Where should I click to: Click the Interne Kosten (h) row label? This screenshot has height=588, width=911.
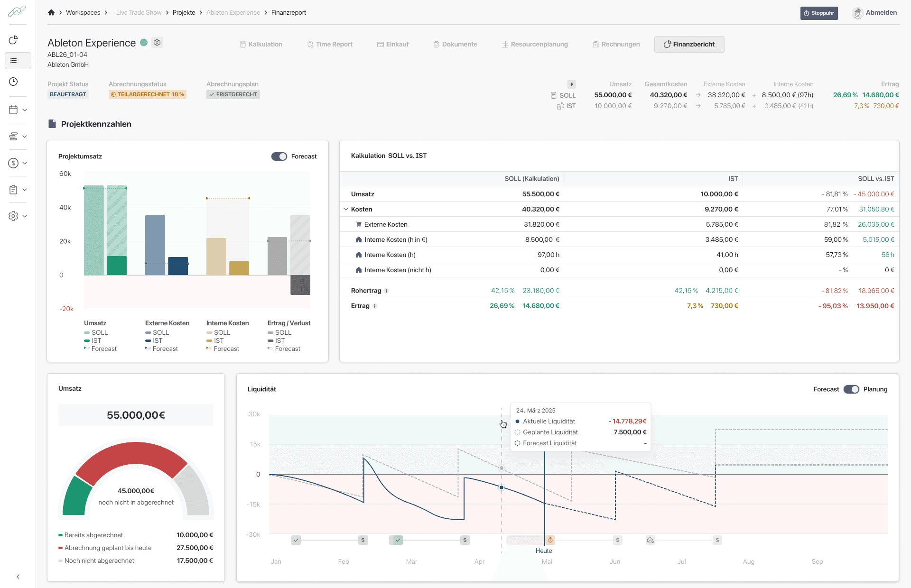(390, 255)
